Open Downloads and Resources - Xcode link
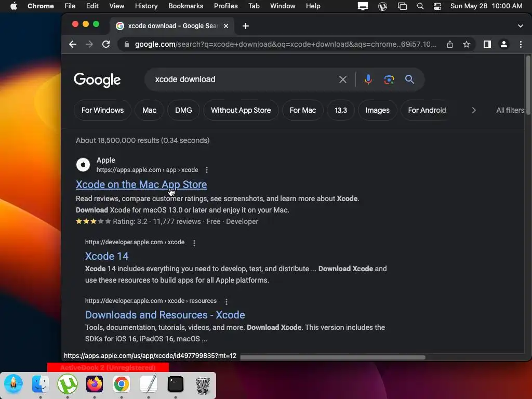Image resolution: width=532 pixels, height=399 pixels. 165,315
